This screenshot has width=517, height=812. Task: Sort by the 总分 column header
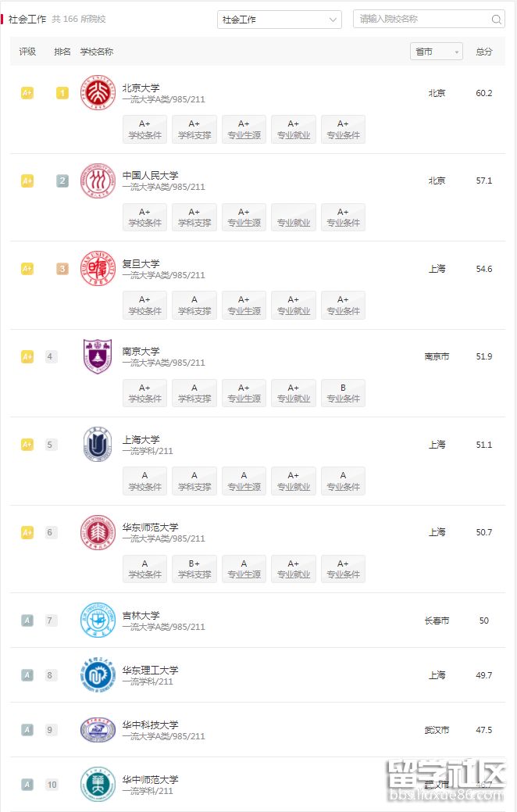tap(484, 52)
